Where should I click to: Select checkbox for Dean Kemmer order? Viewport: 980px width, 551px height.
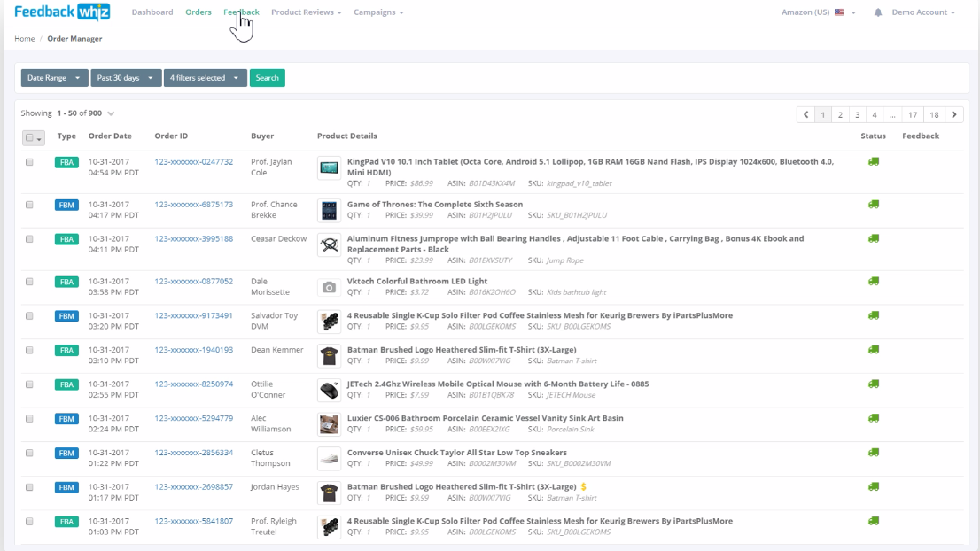tap(29, 350)
